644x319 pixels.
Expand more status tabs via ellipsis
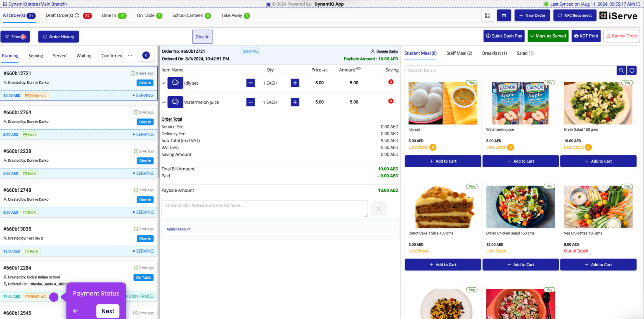coord(130,56)
